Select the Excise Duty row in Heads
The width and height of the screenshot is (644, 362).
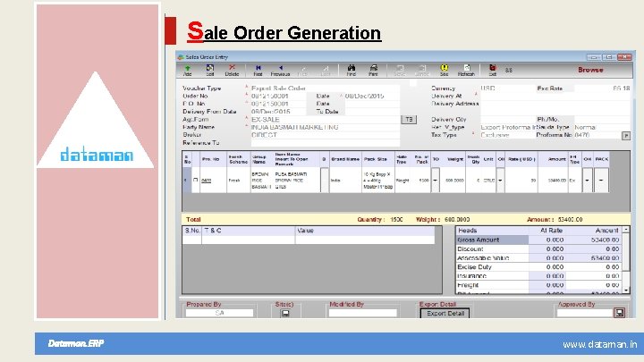tap(538, 266)
